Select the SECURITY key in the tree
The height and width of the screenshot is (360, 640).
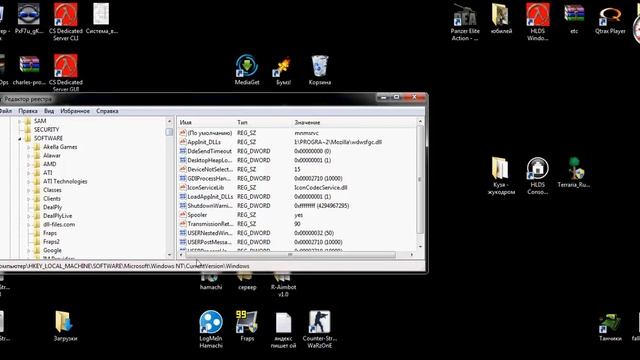click(x=47, y=130)
